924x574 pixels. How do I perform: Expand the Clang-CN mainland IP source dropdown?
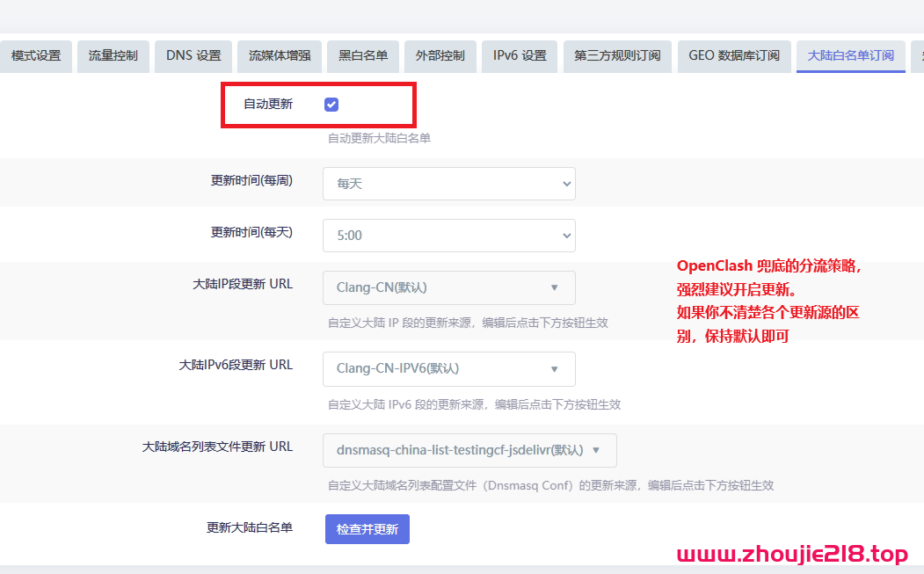(x=448, y=287)
